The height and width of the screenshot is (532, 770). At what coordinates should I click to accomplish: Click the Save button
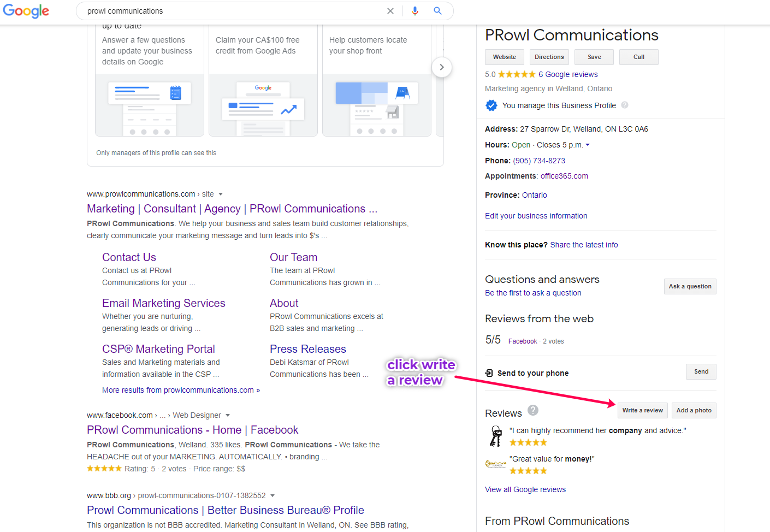tap(594, 57)
